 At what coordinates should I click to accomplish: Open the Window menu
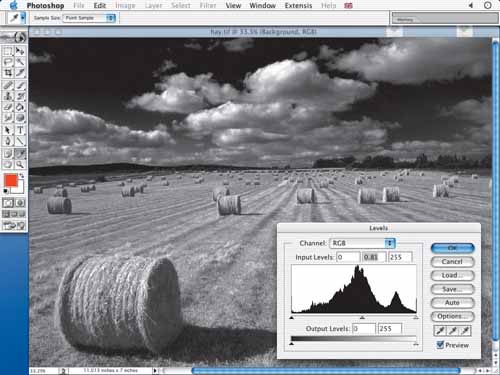[262, 6]
